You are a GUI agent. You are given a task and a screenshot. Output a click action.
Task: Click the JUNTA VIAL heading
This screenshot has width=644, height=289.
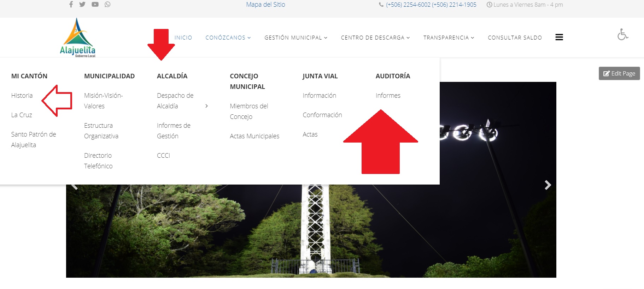pos(320,76)
